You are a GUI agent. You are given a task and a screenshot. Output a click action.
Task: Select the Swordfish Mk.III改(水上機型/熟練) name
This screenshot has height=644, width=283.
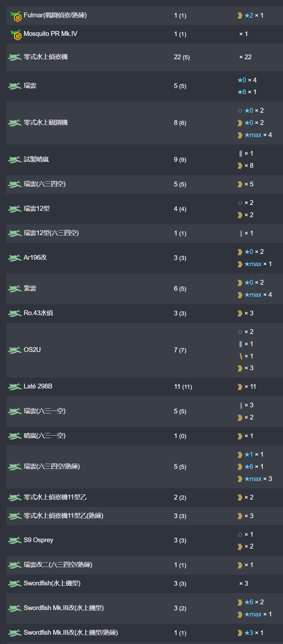71,632
